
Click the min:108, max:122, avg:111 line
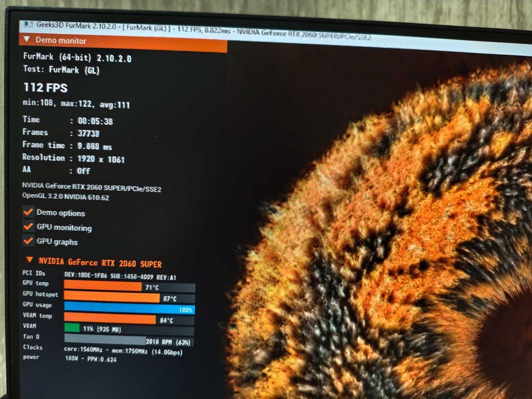point(76,104)
